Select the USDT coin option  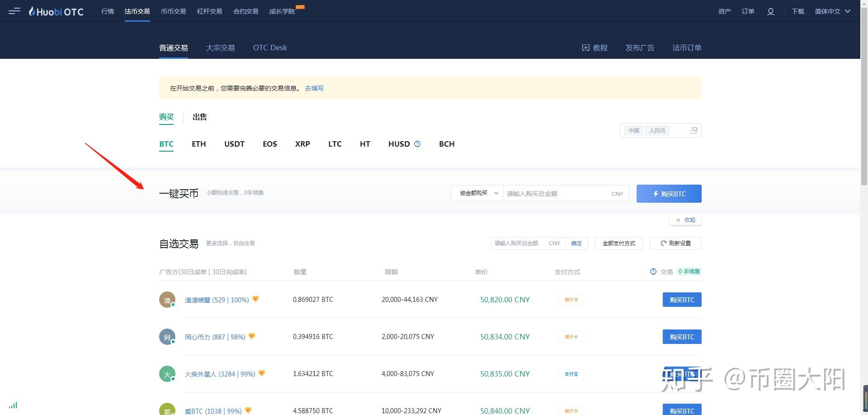[x=234, y=144]
